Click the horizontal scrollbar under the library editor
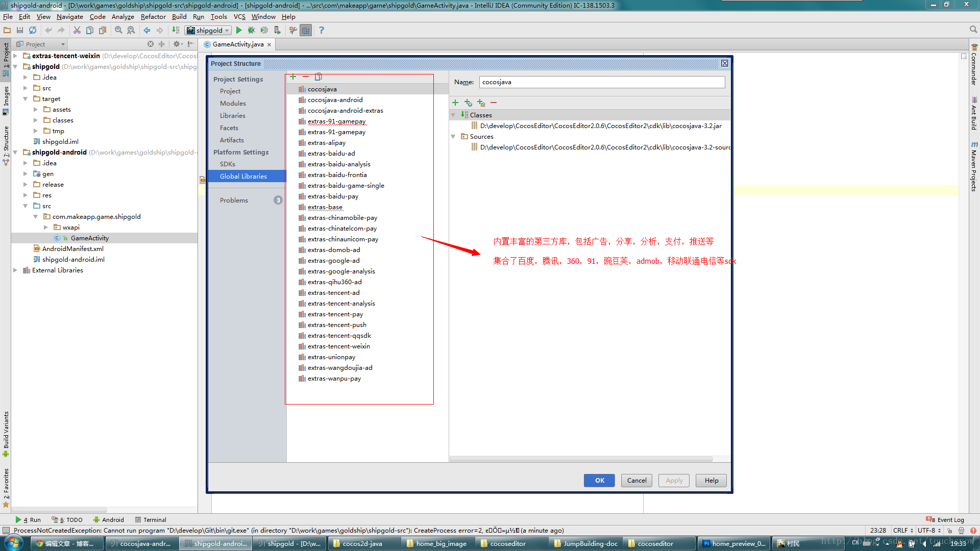 [x=581, y=459]
